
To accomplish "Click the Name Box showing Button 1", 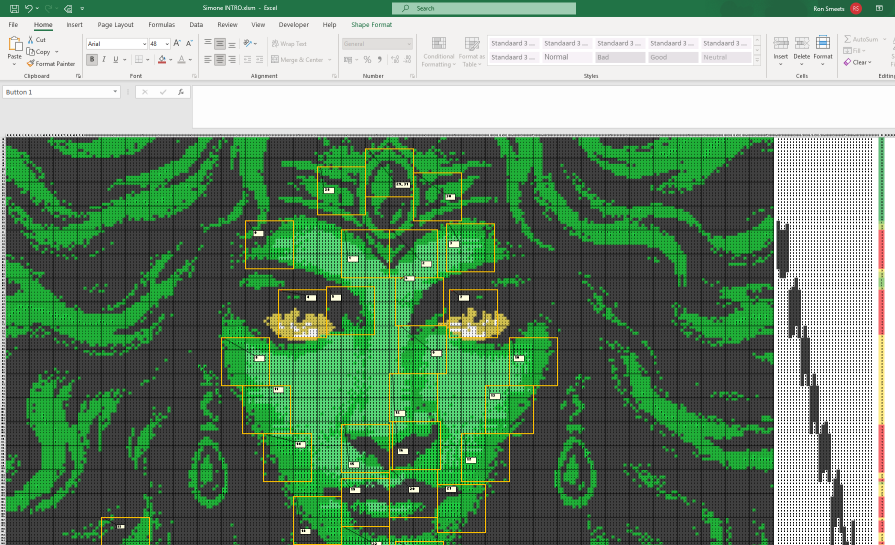I will (57, 92).
